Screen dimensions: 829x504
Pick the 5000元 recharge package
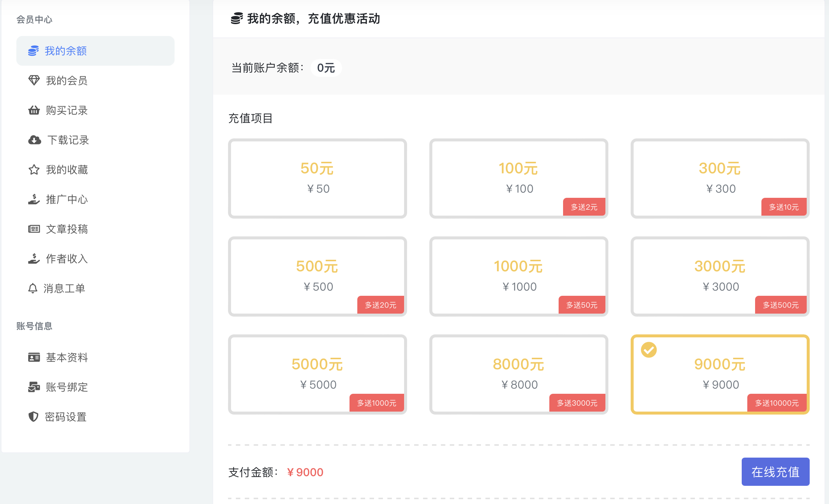[318, 374]
